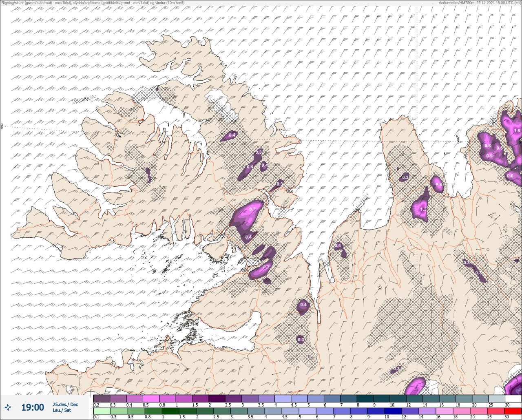Viewport: 522px width, 420px height.
Task: Click the 'Lau./ Sat' weekday text
Action: [x=62, y=410]
